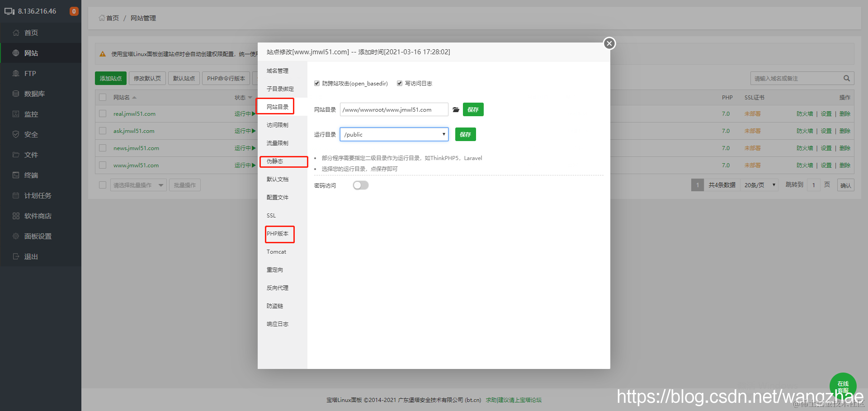Open the 在线客服 online support bubble
This screenshot has height=411, width=868.
coord(843,386)
